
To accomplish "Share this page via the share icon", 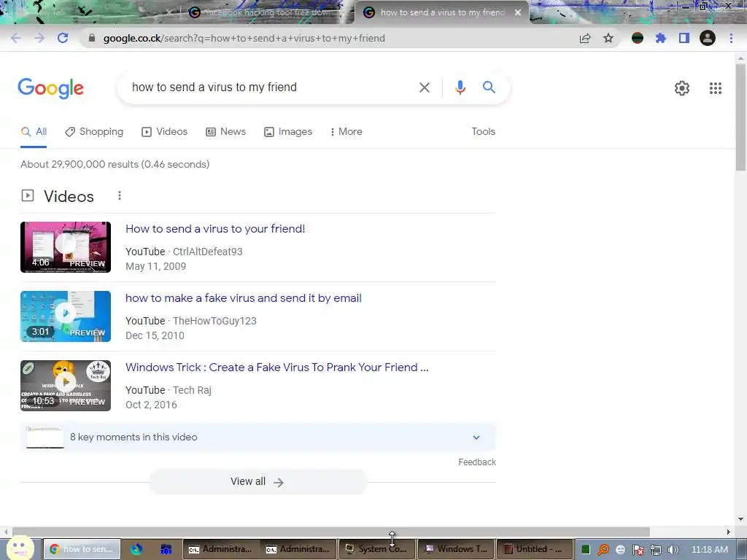I will pyautogui.click(x=585, y=38).
